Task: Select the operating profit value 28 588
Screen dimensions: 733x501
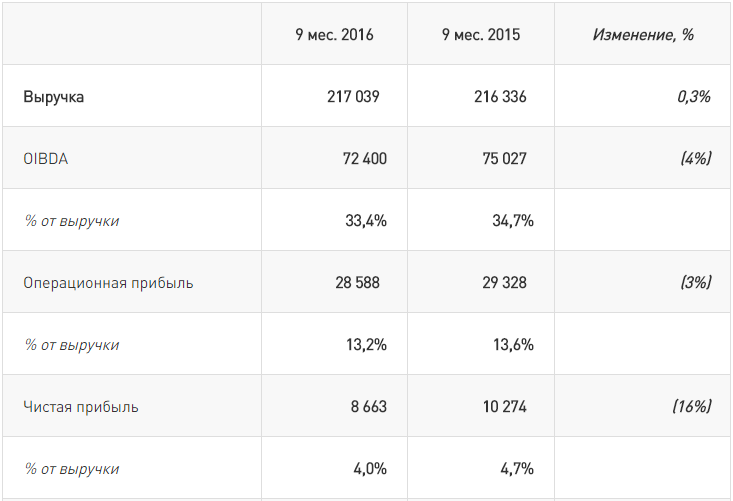Action: (357, 283)
